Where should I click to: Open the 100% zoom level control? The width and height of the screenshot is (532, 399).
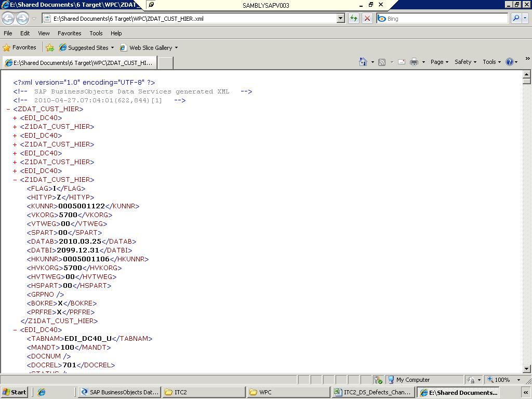tap(503, 380)
